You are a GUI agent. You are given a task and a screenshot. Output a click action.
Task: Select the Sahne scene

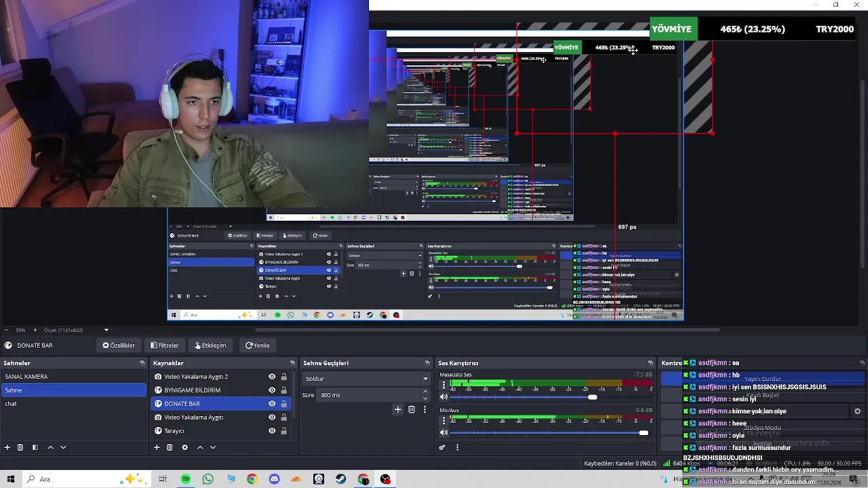tap(73, 390)
